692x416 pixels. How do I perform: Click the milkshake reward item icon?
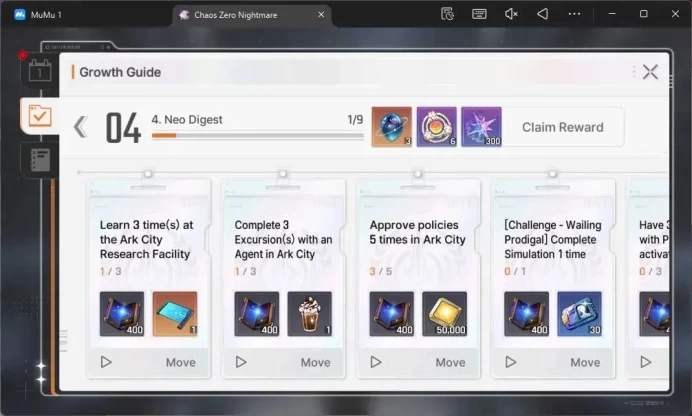pos(309,314)
